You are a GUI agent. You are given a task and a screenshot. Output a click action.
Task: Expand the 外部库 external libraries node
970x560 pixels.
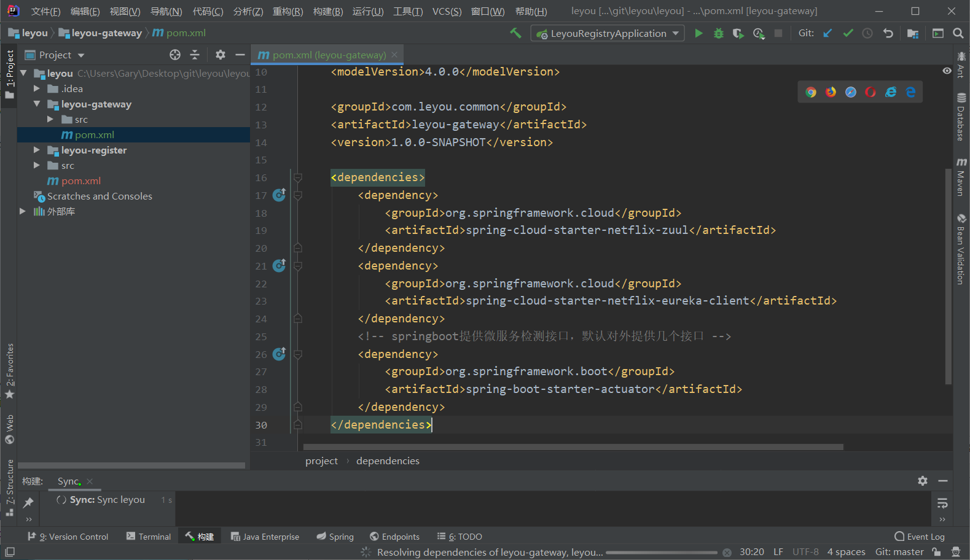[x=23, y=211]
